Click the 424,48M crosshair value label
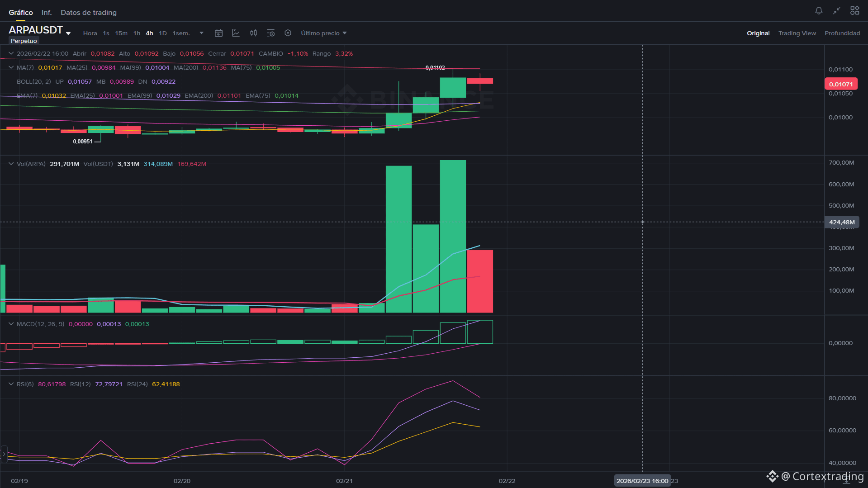The image size is (868, 488). [842, 222]
